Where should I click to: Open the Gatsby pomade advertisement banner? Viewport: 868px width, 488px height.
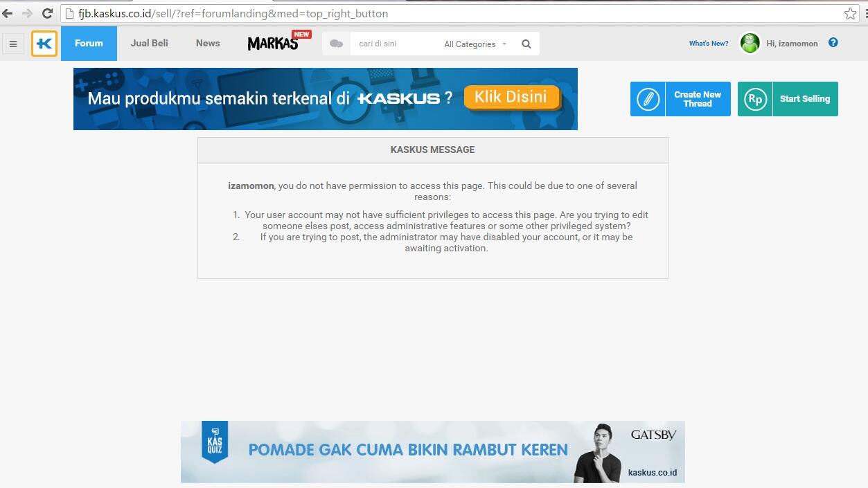pyautogui.click(x=433, y=451)
